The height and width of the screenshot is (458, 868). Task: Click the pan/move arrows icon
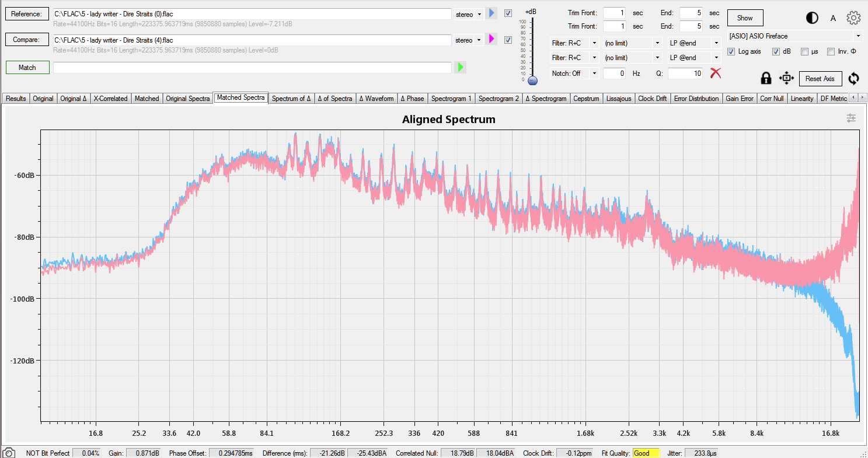click(786, 78)
